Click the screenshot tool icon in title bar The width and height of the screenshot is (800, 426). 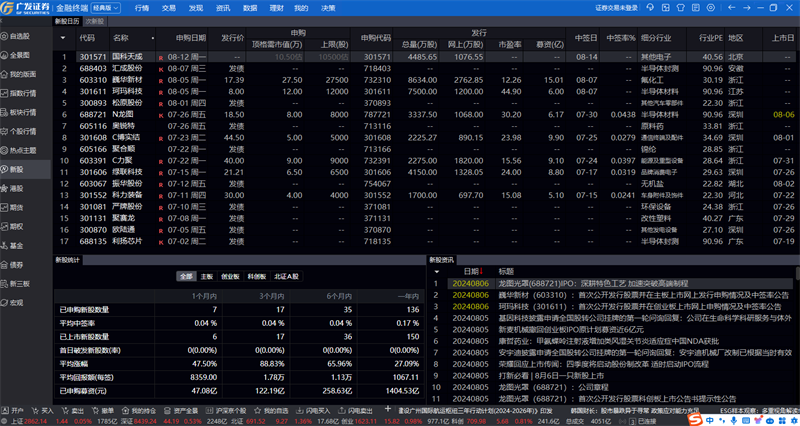tap(665, 8)
